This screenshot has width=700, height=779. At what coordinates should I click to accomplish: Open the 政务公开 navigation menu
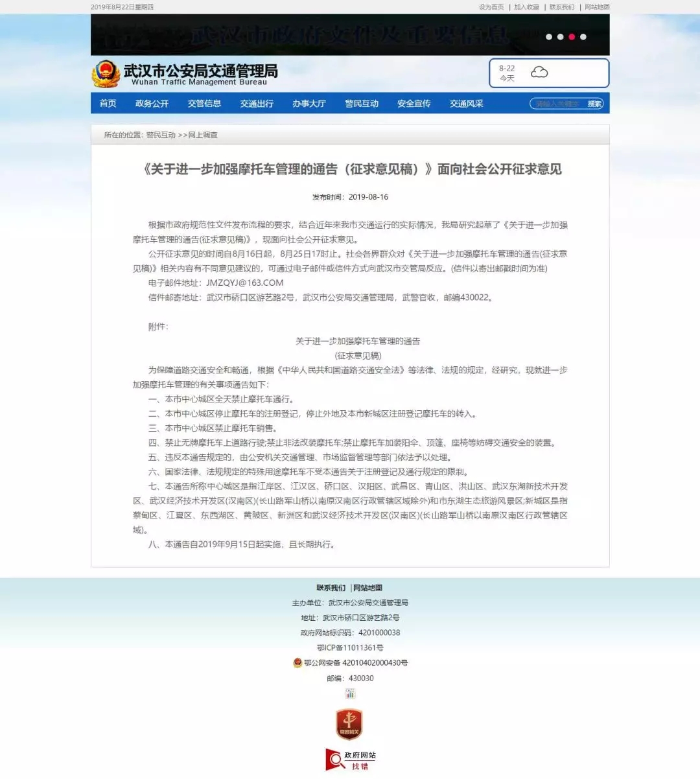coord(152,104)
